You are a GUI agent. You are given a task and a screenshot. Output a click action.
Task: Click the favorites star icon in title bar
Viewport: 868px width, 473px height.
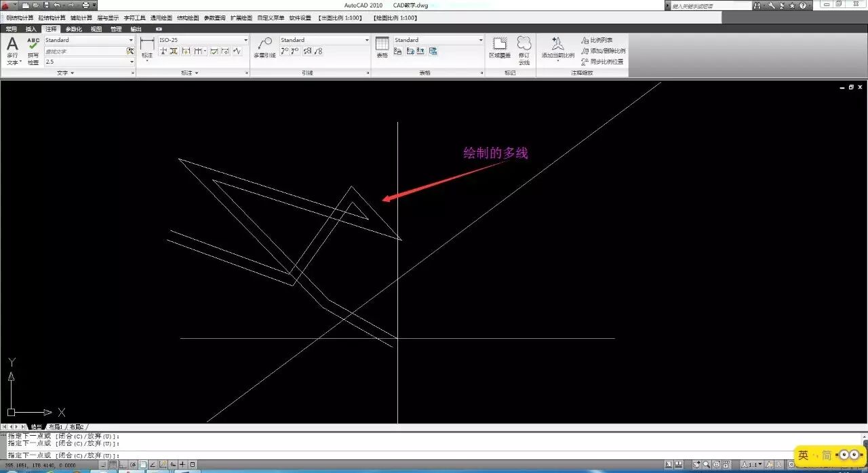(791, 5)
